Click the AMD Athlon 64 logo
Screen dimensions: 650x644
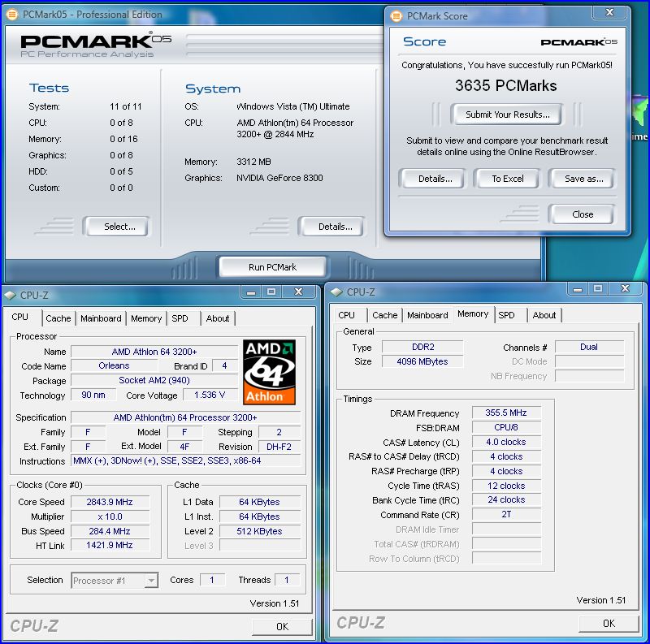[269, 372]
